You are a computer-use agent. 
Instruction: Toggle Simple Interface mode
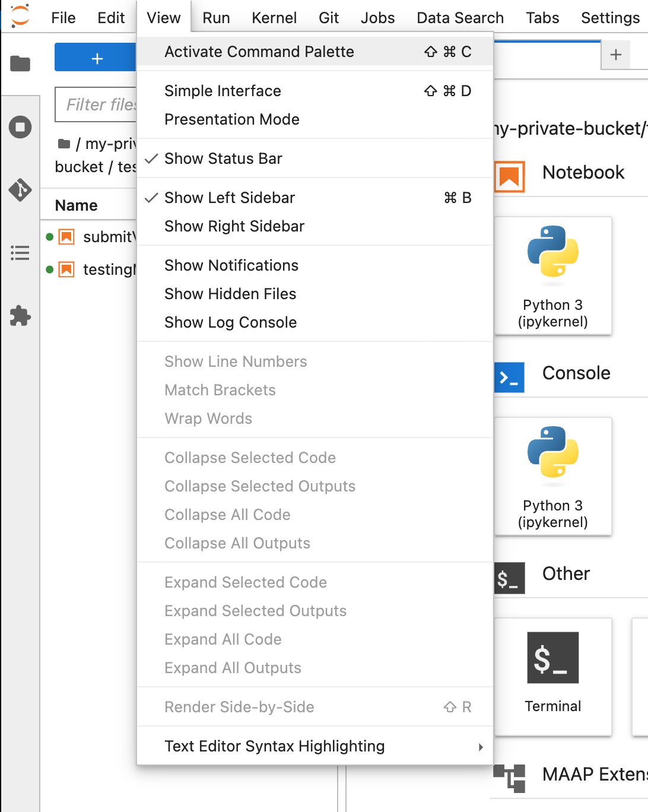pos(315,91)
